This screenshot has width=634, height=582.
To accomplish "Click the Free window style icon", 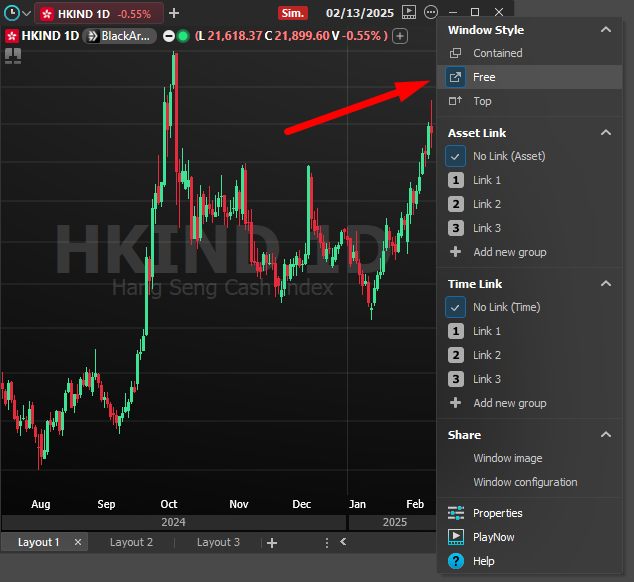I will 456,77.
